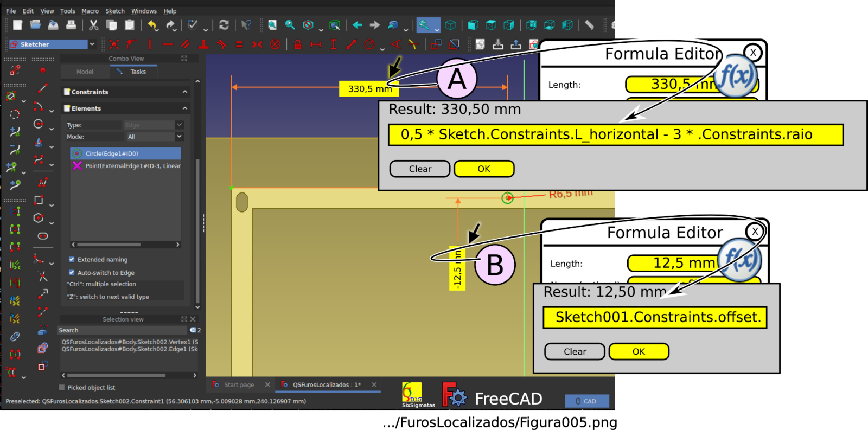Click the elements list horizontal scrollbar
This screenshot has width=868, height=430.
(125, 245)
